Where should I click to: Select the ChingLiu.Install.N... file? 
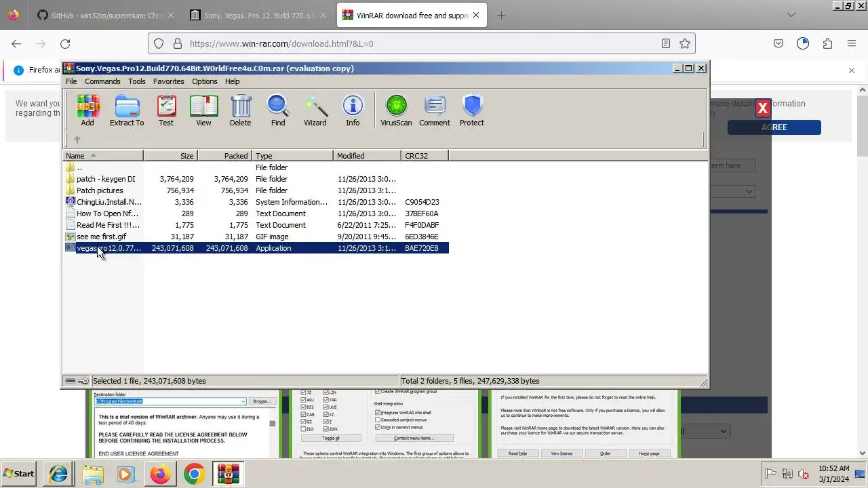pyautogui.click(x=256, y=202)
